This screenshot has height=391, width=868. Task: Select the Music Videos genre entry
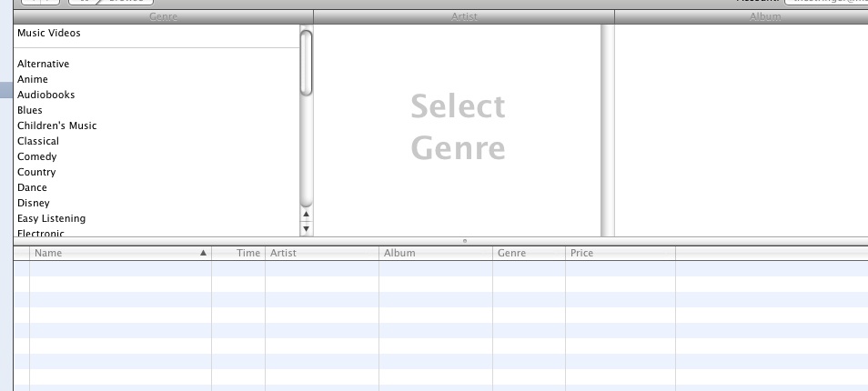click(x=49, y=33)
